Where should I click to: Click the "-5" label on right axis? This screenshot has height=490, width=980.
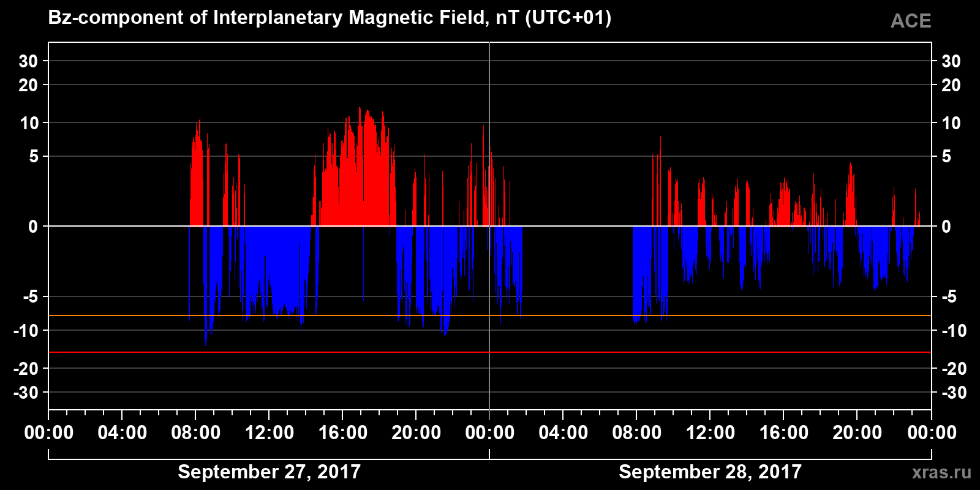tap(949, 297)
